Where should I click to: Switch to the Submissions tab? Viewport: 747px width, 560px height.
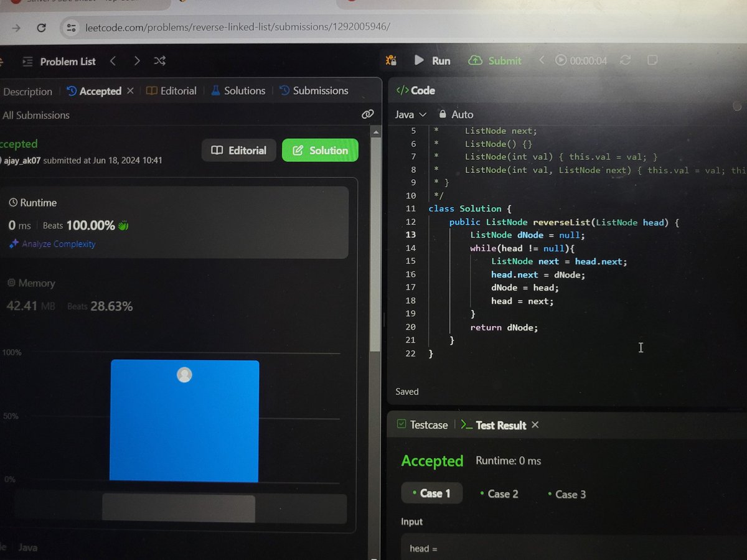(314, 91)
